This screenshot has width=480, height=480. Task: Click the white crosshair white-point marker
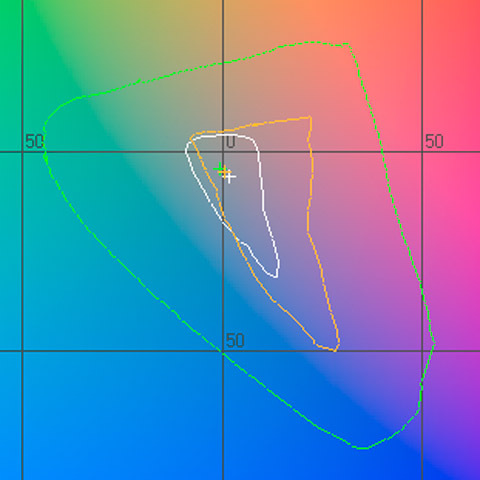click(230, 177)
